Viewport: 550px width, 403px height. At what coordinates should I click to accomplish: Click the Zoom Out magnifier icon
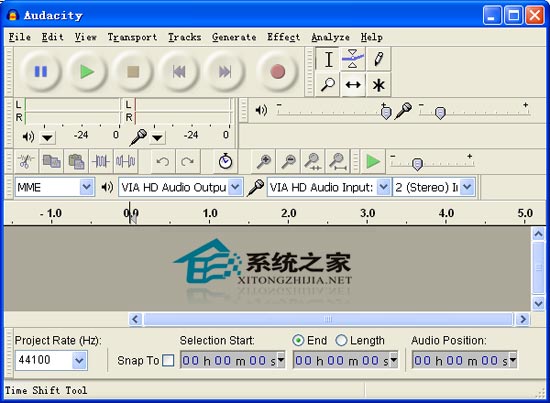(288, 162)
